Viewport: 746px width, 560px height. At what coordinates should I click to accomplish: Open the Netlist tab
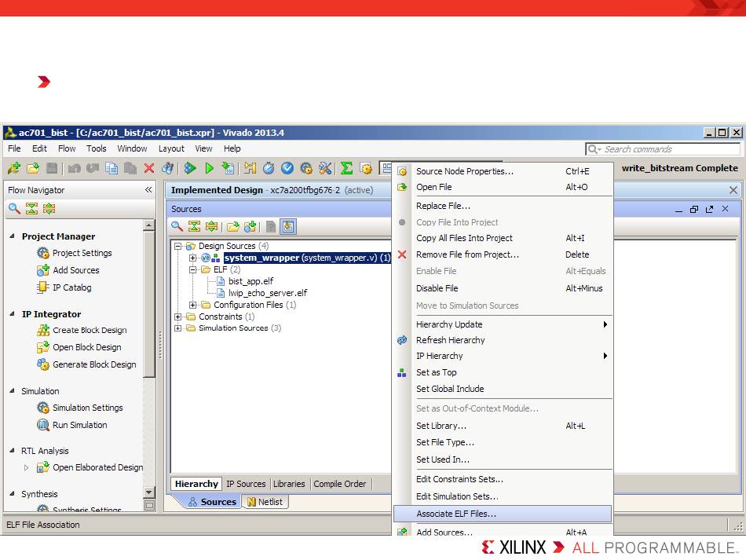tap(265, 501)
